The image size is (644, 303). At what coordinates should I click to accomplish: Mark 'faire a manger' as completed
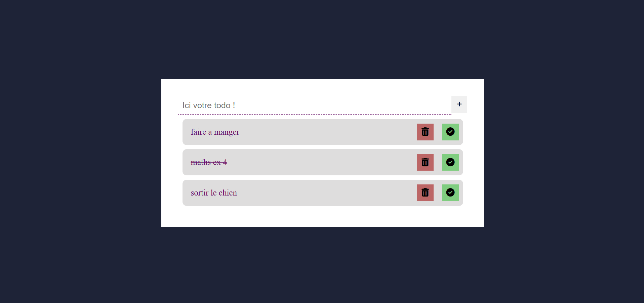pyautogui.click(x=450, y=132)
